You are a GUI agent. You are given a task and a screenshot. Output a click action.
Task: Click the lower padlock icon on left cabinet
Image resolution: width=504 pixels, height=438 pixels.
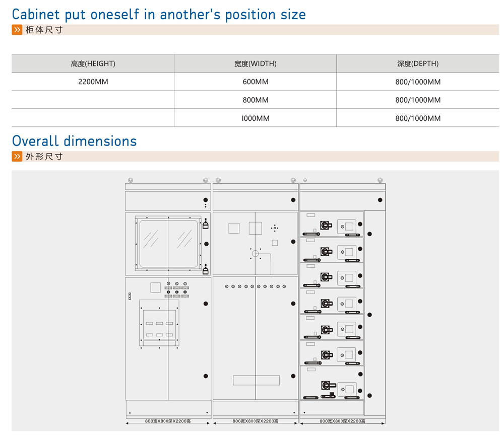pyautogui.click(x=206, y=271)
